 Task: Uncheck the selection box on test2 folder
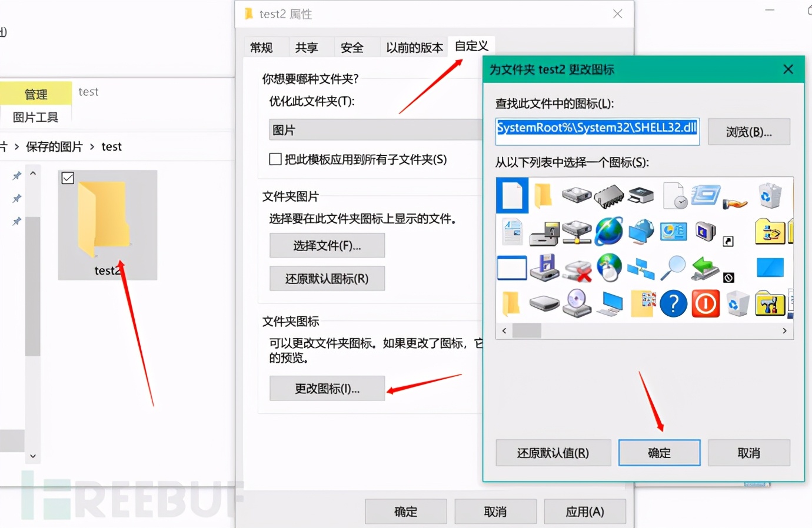[x=68, y=178]
